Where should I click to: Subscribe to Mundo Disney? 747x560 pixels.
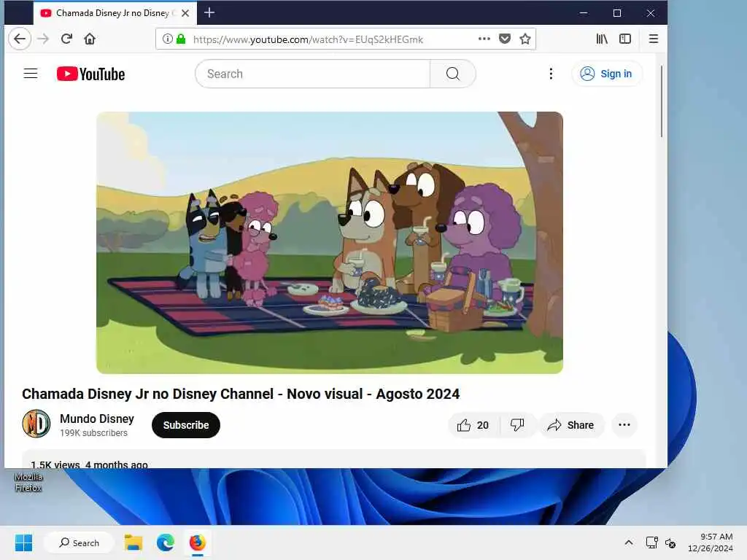click(186, 425)
